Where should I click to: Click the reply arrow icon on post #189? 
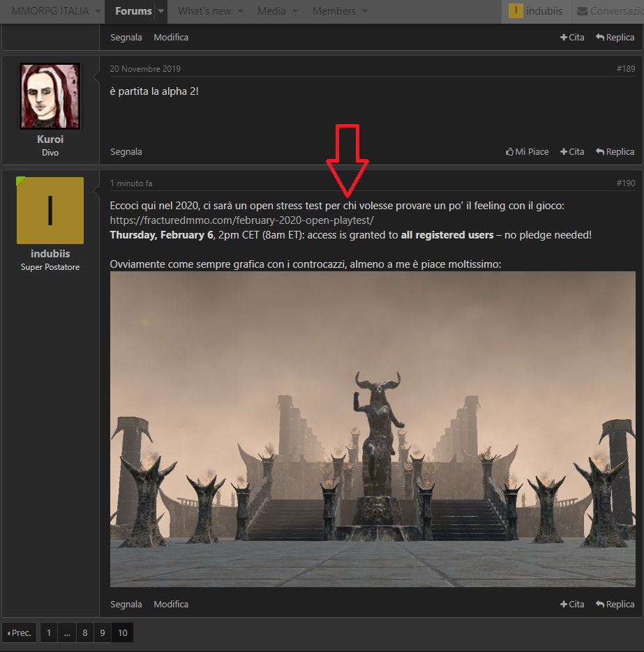600,152
